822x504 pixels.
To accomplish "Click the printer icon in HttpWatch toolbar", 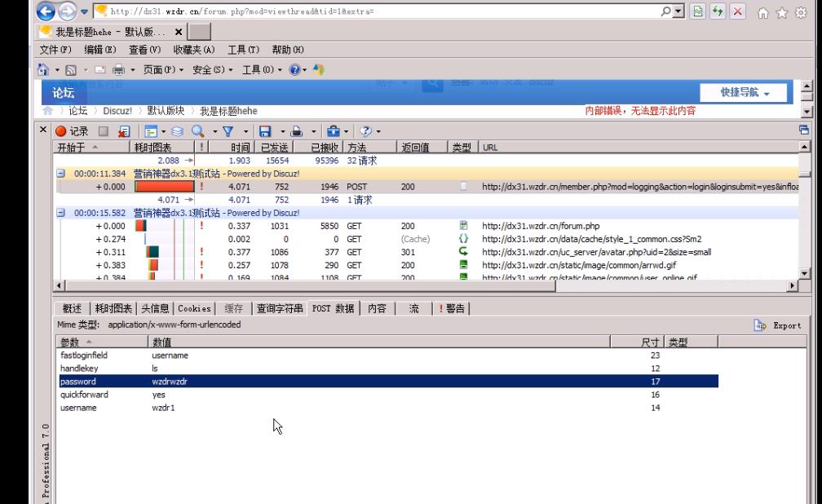I will point(298,131).
